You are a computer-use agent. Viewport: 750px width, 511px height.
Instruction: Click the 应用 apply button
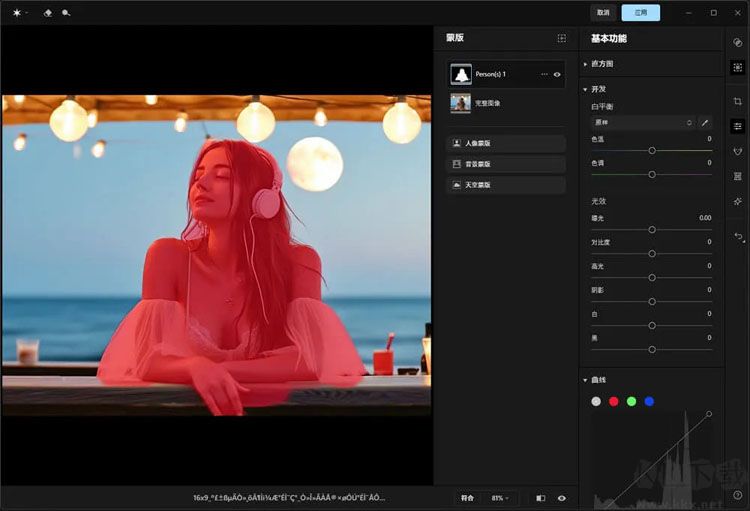click(x=640, y=13)
